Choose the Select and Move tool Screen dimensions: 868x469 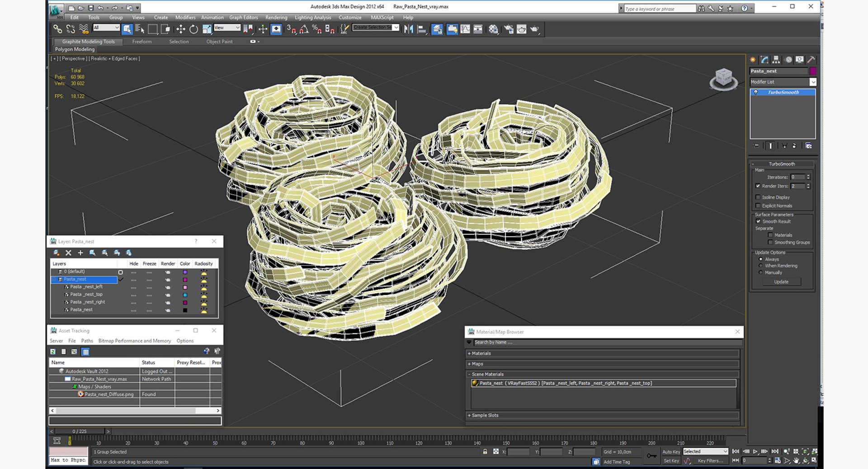click(x=180, y=29)
